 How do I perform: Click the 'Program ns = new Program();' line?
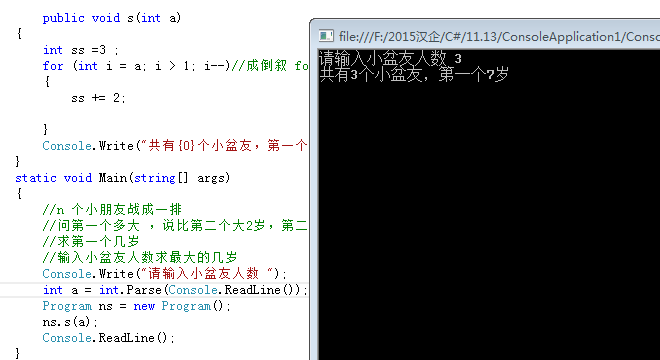pos(136,306)
